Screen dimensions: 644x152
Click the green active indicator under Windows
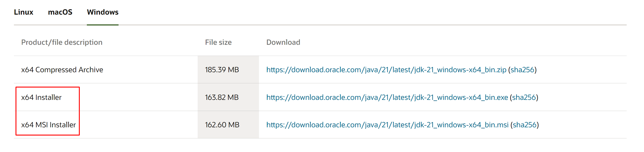[x=103, y=25]
